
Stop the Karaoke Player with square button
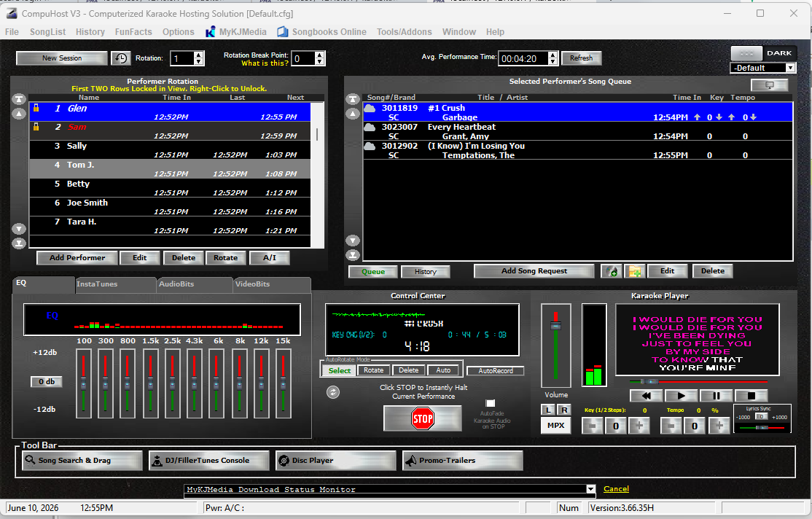click(751, 396)
